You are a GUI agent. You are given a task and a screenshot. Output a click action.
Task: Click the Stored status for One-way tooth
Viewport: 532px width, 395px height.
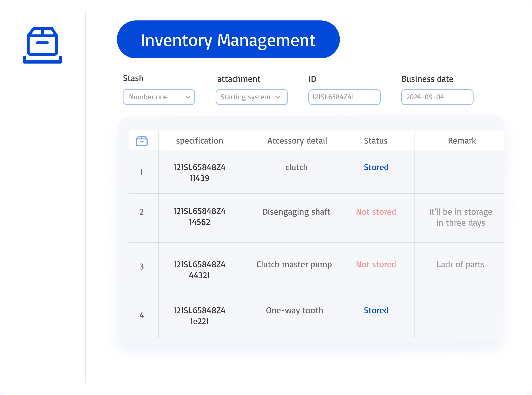point(376,310)
